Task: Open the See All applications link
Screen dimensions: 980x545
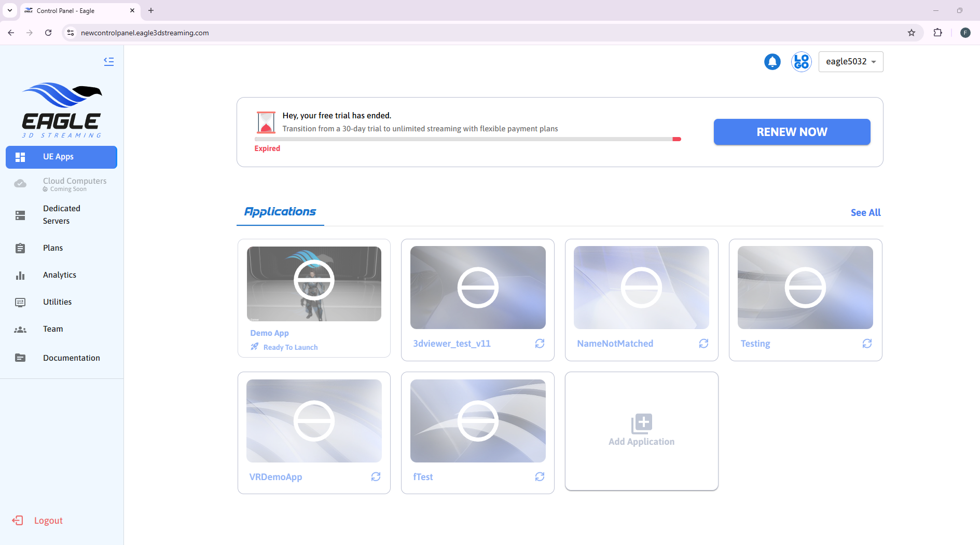Action: (865, 212)
